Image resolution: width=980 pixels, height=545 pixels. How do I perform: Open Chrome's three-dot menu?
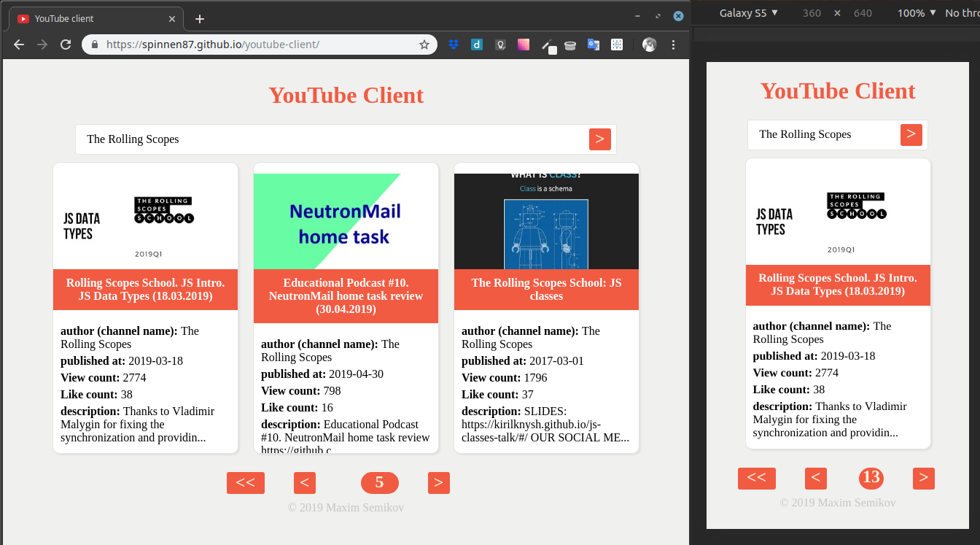673,45
